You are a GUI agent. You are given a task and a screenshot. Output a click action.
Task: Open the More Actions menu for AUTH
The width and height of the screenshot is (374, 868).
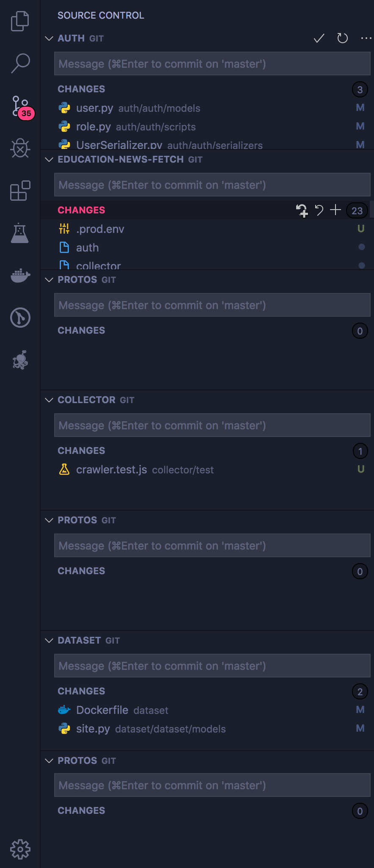point(366,38)
